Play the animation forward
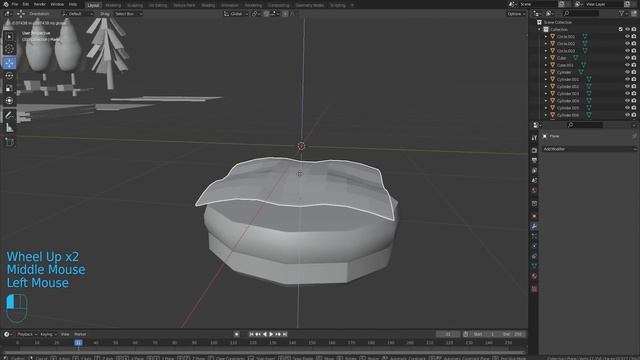This screenshot has width=640, height=360. (271, 334)
